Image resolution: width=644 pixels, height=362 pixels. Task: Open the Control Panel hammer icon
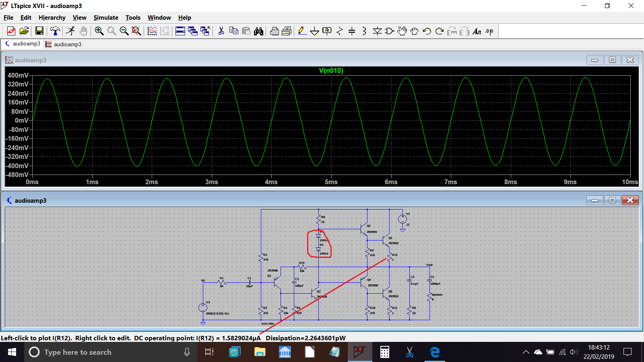pyautogui.click(x=55, y=31)
